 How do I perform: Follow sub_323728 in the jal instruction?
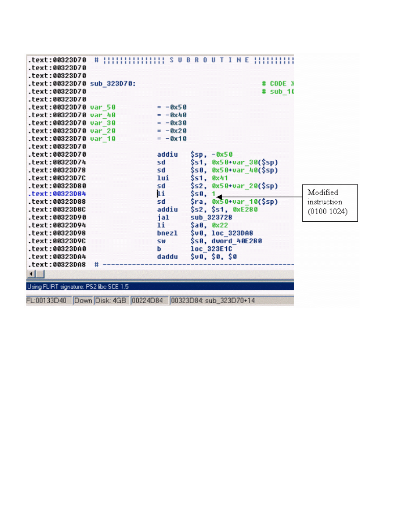211,217
